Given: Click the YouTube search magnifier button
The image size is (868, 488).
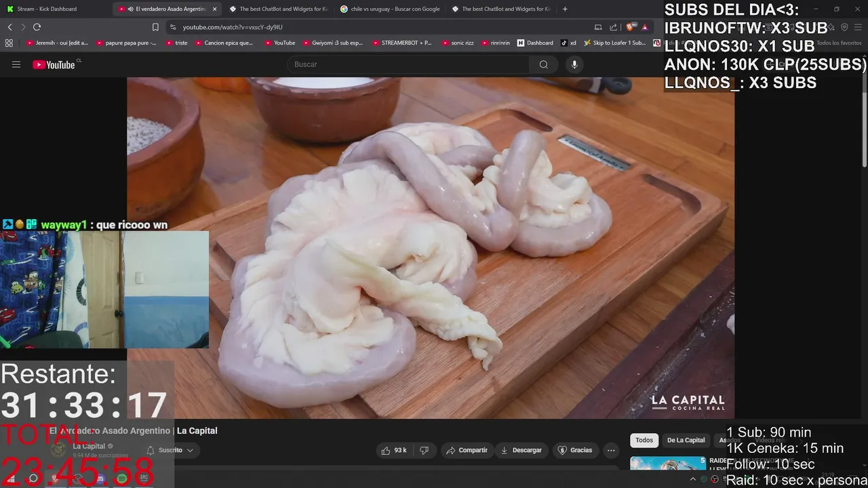Looking at the screenshot, I should 543,64.
